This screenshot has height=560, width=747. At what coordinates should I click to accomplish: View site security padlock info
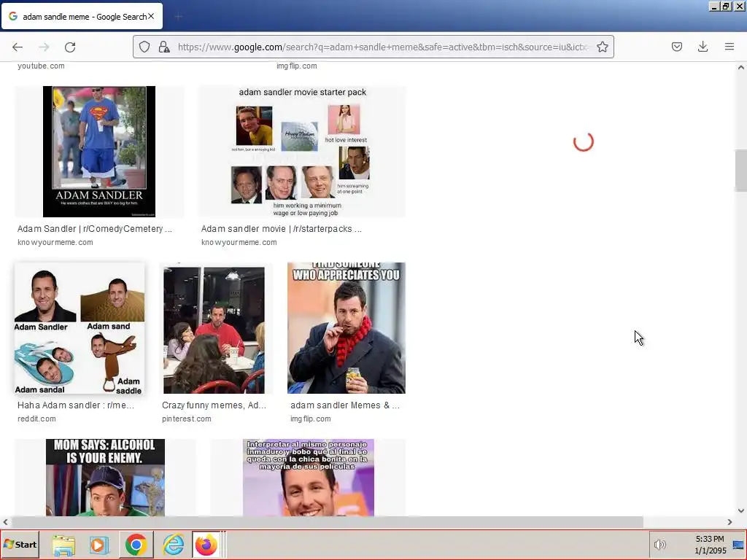click(x=164, y=47)
